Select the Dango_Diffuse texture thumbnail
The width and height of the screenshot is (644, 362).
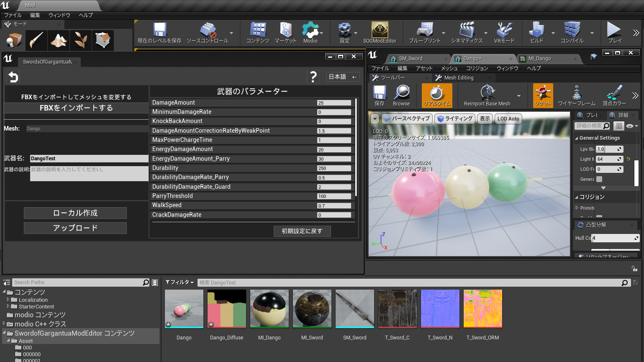(226, 309)
